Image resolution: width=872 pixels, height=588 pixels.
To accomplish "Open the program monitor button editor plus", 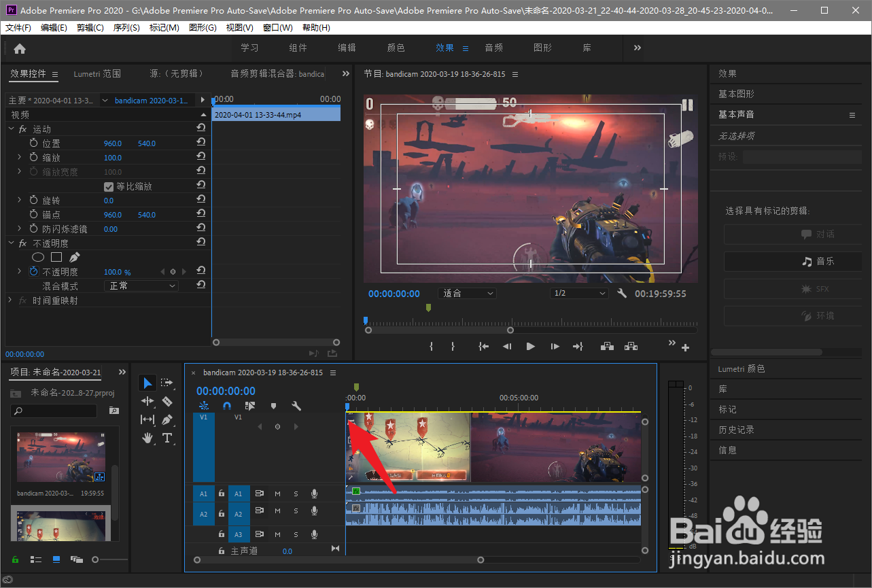I will (685, 348).
